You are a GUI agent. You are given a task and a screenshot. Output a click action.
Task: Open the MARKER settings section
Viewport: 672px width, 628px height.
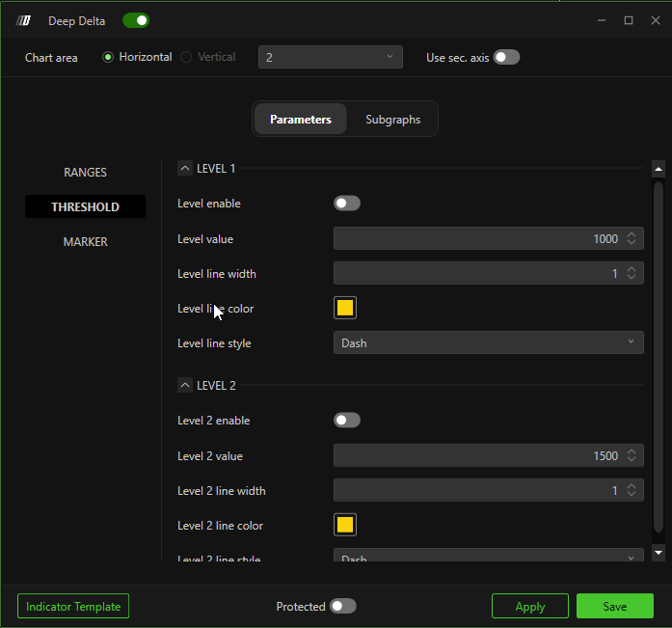pos(85,241)
